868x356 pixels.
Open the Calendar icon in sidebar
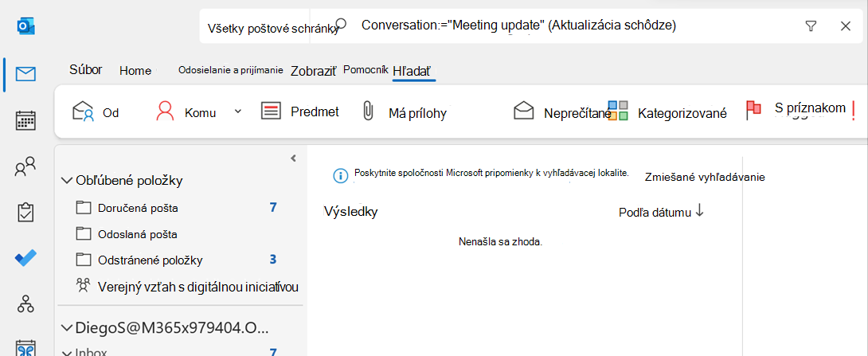tap(25, 120)
